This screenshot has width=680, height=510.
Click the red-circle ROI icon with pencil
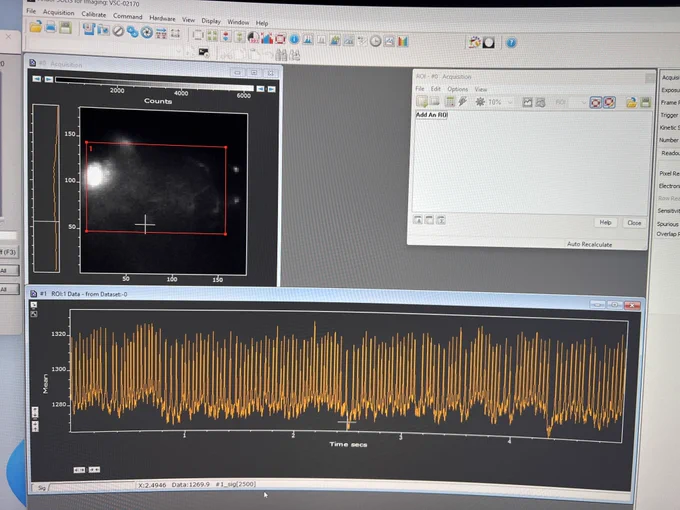pyautogui.click(x=609, y=102)
